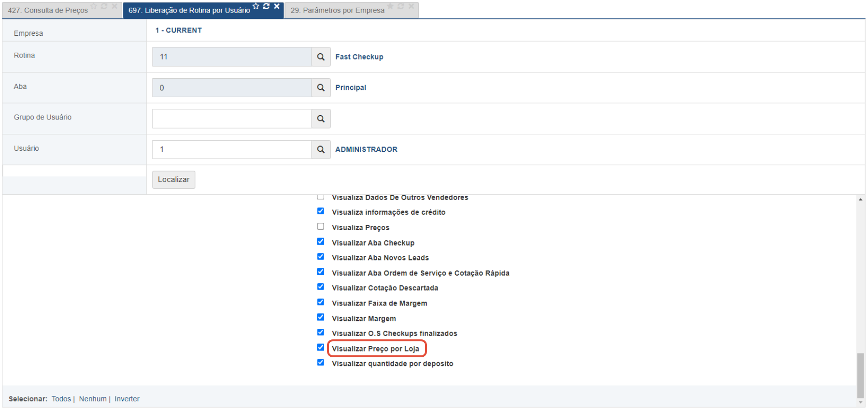
Task: Uncheck the Visualizar Margem checkbox
Action: coord(321,317)
